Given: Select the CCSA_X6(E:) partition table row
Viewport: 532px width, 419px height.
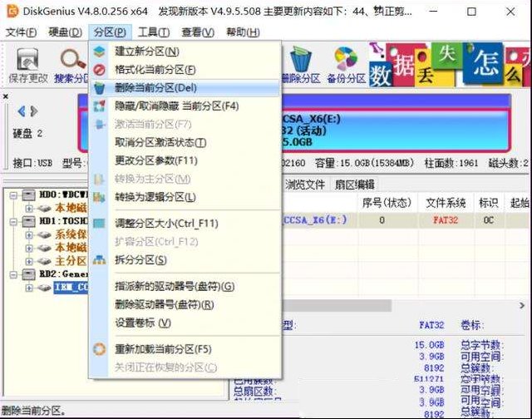Looking at the screenshot, I should click(406, 220).
